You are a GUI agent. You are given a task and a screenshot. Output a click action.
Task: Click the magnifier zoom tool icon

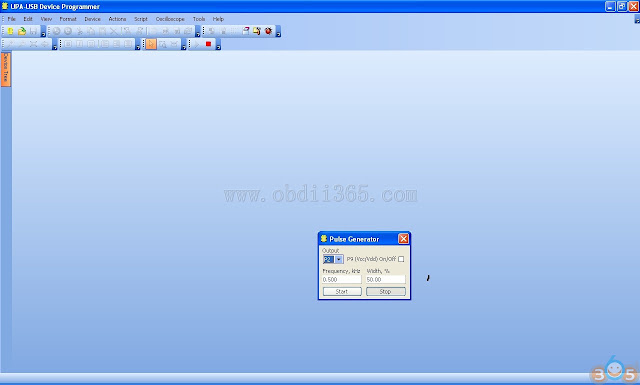pos(162,44)
